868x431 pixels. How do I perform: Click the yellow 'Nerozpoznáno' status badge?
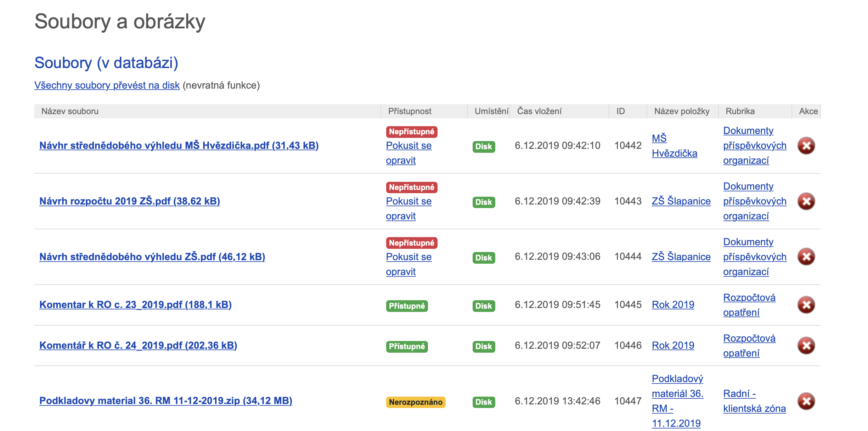tap(415, 402)
